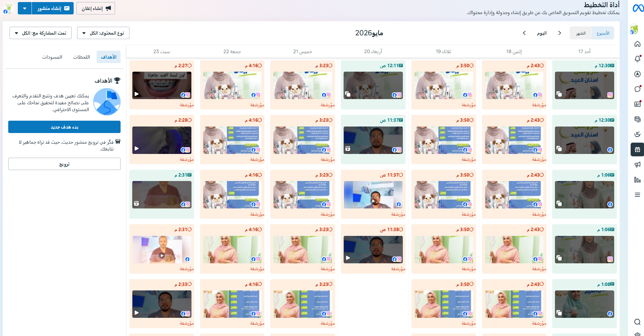Image resolution: width=644 pixels, height=336 pixels.
Task: Open the Insights bar chart icon
Action: 637,180
